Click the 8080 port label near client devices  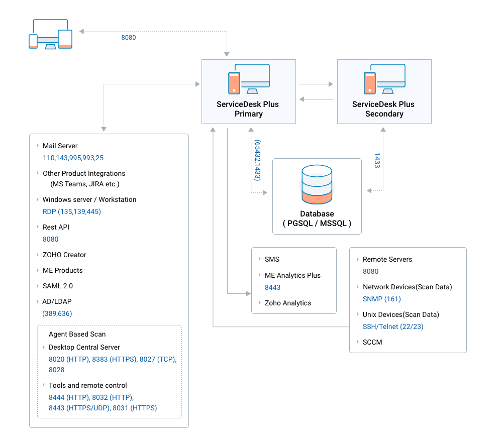(x=129, y=38)
